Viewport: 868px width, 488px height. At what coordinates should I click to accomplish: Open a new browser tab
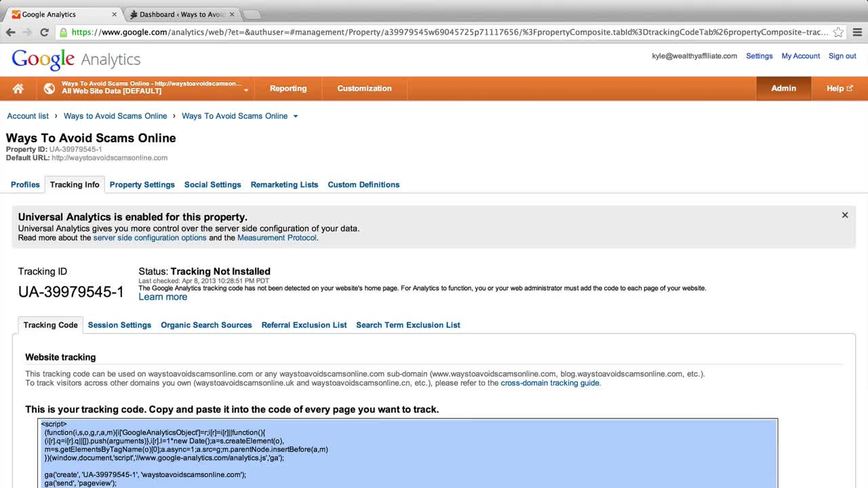tap(251, 14)
